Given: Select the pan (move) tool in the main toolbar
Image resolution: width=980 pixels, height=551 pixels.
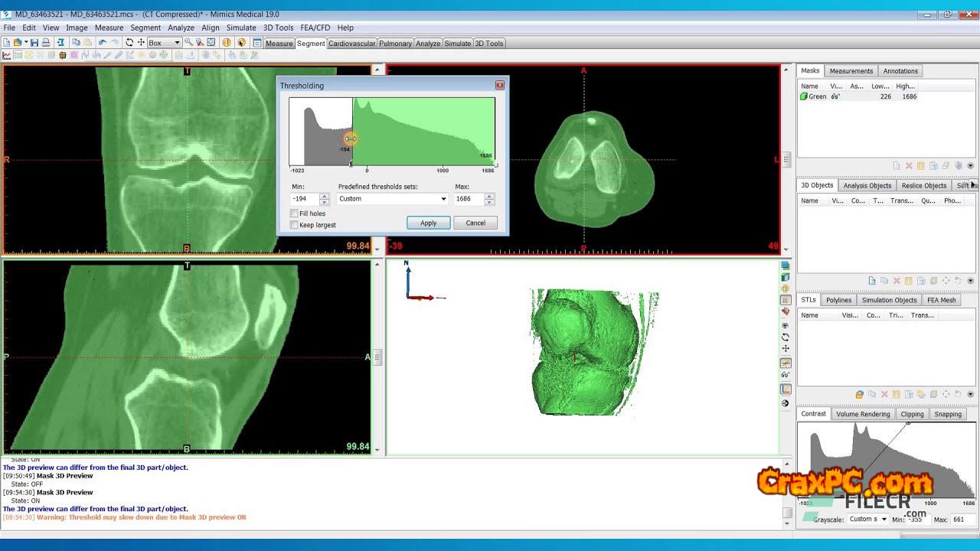Looking at the screenshot, I should (x=141, y=43).
